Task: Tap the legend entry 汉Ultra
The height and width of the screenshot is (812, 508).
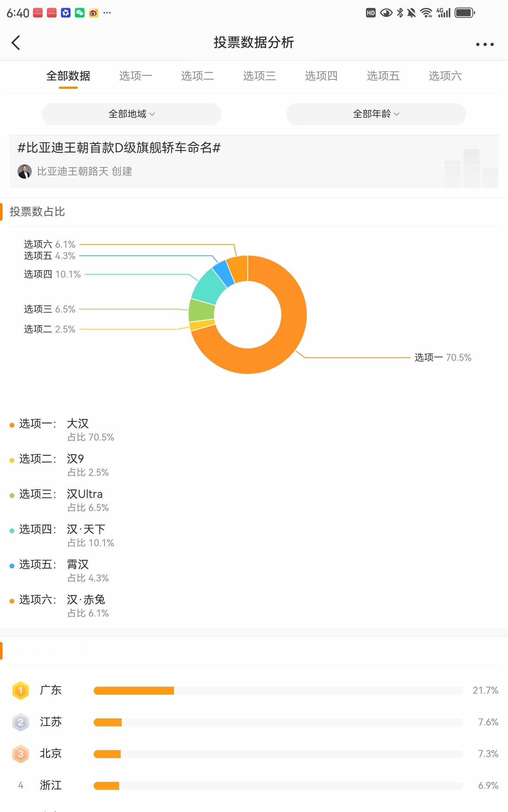Action: (x=85, y=494)
